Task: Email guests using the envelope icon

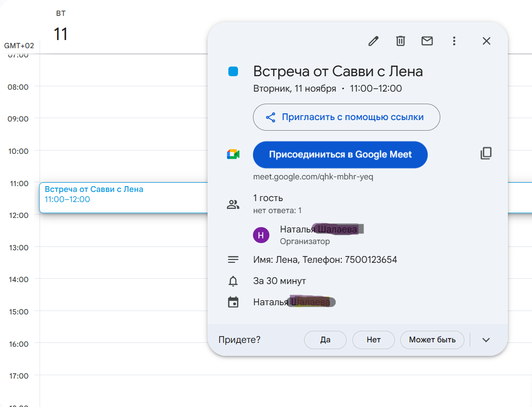Action: pos(427,41)
